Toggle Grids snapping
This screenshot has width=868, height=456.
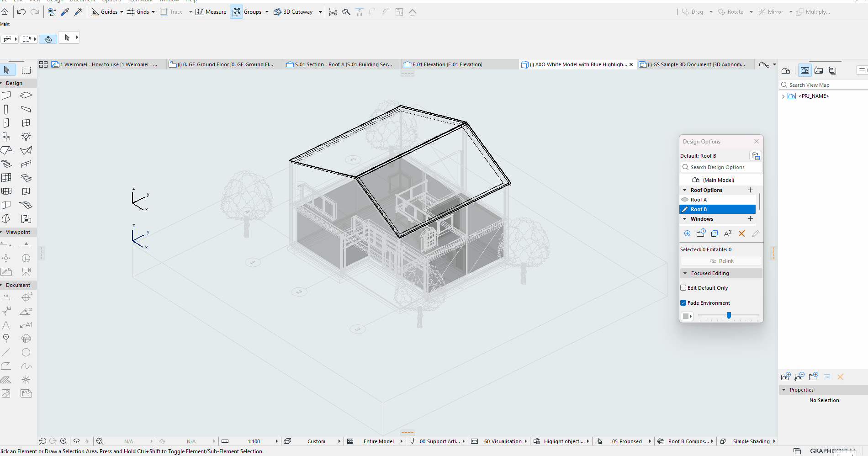click(138, 12)
